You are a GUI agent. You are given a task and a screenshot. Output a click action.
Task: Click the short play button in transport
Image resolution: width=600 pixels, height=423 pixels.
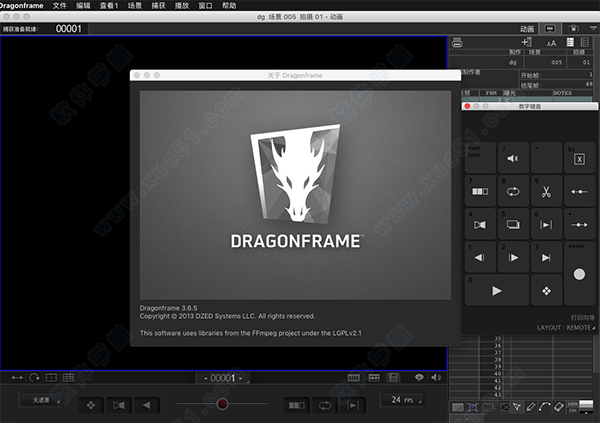[297, 405]
